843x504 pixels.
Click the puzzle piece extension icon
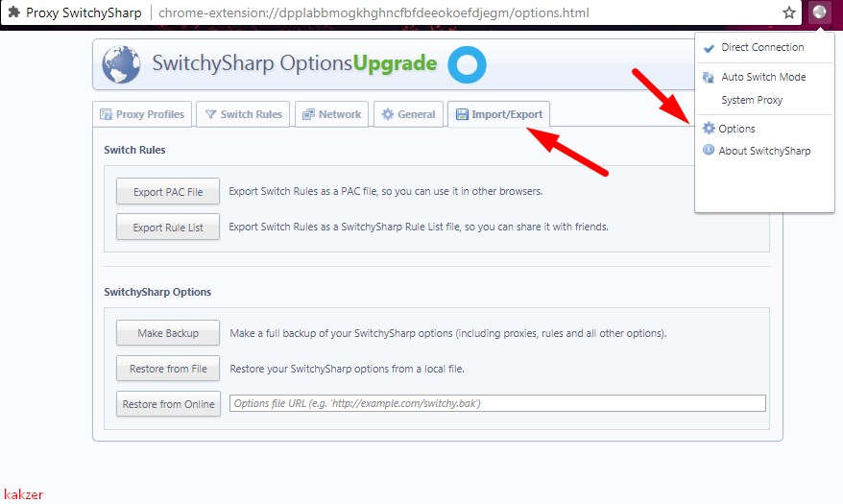[x=14, y=12]
